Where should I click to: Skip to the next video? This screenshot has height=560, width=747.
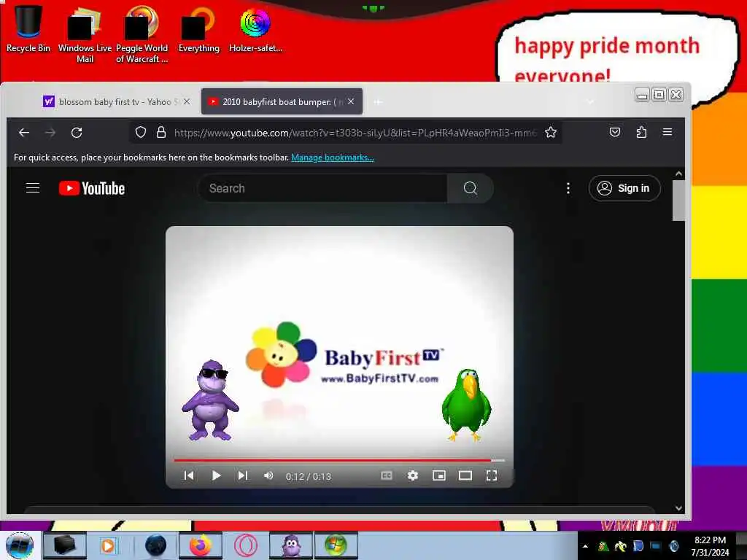tap(242, 475)
